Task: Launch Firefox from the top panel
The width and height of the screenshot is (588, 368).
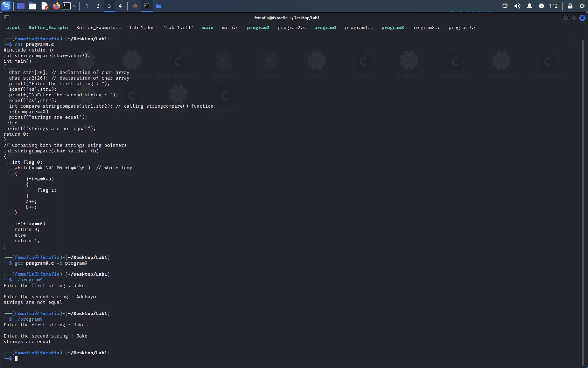Action: point(56,6)
